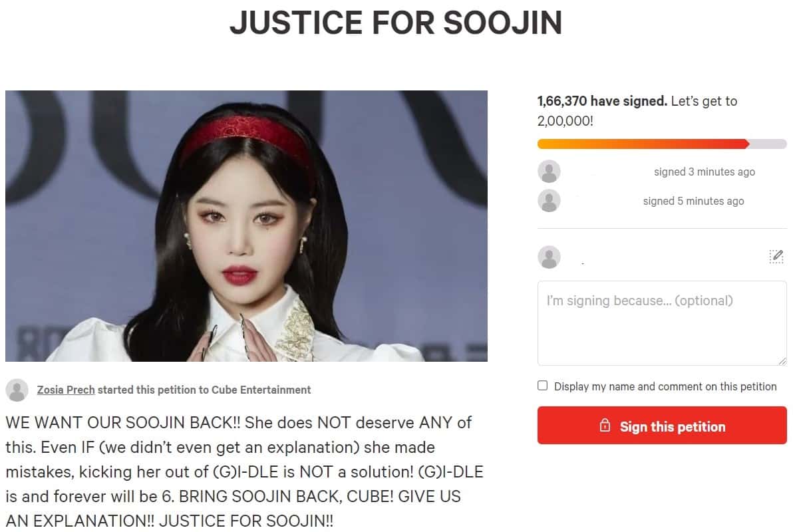Click 'signed 3 minutes ago' entry text
Viewport: 793px width, 532px height.
click(704, 172)
